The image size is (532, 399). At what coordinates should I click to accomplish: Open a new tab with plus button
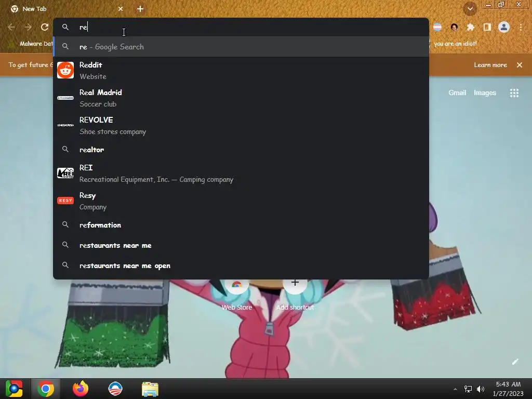pos(140,9)
